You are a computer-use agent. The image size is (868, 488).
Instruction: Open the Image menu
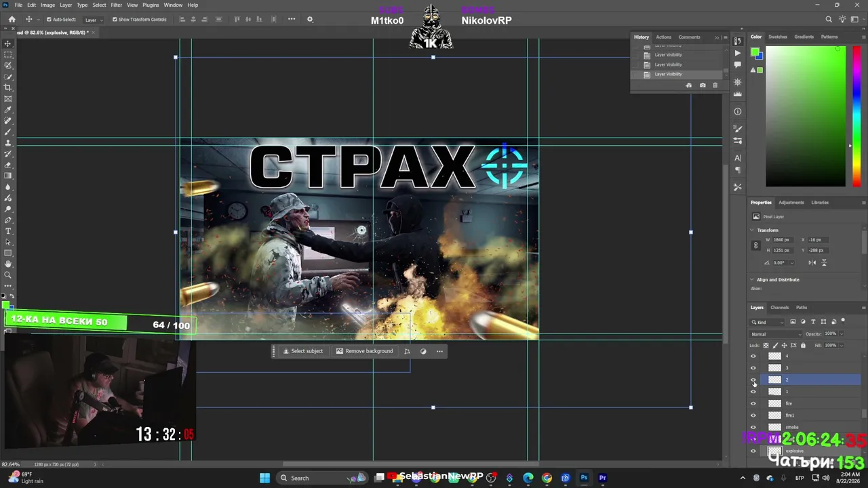tap(47, 5)
